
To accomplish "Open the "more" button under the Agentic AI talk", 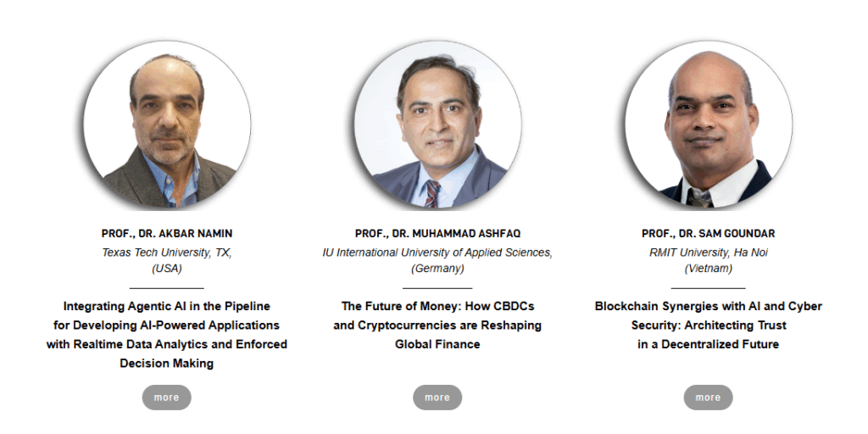I will coord(167,398).
